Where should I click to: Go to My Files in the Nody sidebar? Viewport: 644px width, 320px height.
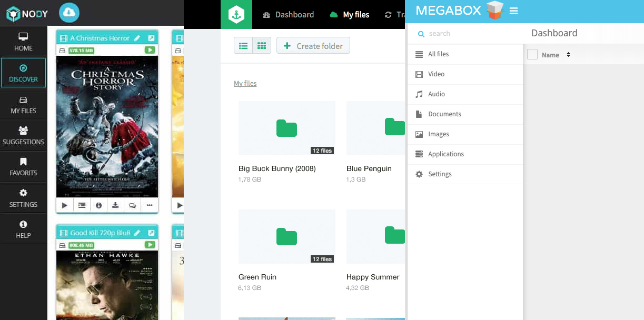click(x=23, y=105)
